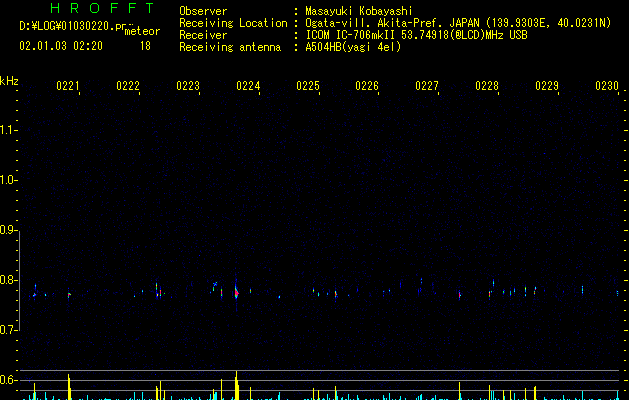Click the 0.9 kHz axis label
629x400 pixels.
point(8,230)
